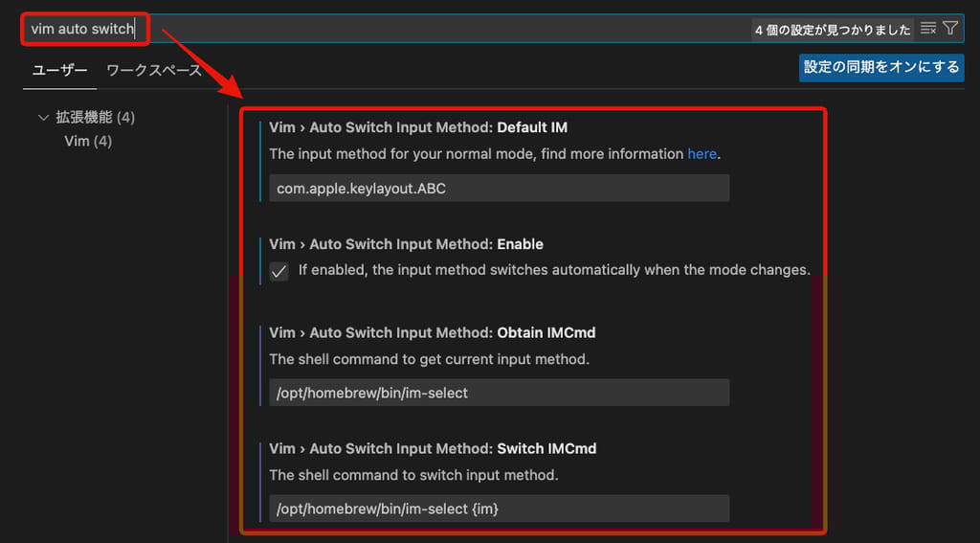This screenshot has width=980, height=543.
Task: Select the Vim (4) tree entry
Action: pos(88,142)
